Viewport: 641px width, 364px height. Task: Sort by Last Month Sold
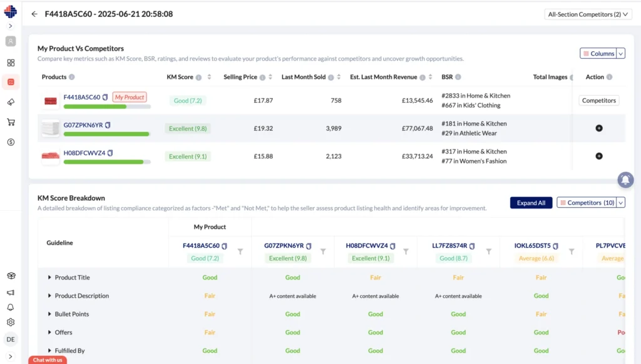[x=339, y=77]
